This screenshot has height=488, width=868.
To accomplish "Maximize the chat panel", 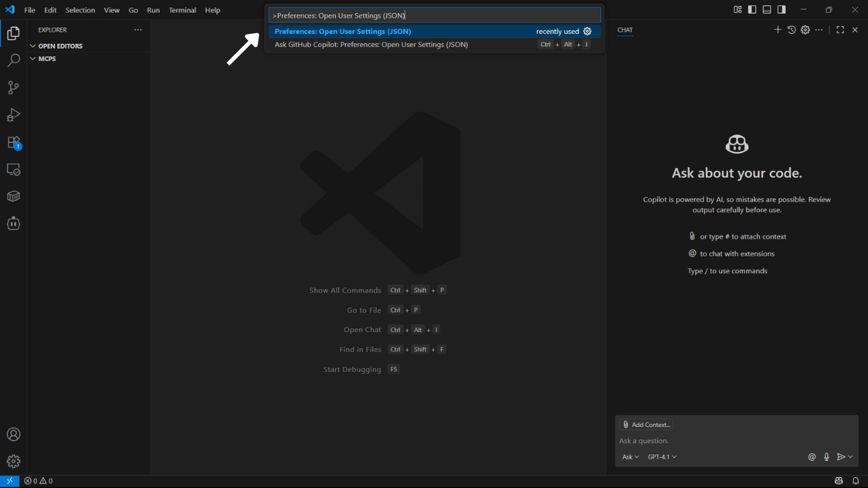I will coord(840,30).
